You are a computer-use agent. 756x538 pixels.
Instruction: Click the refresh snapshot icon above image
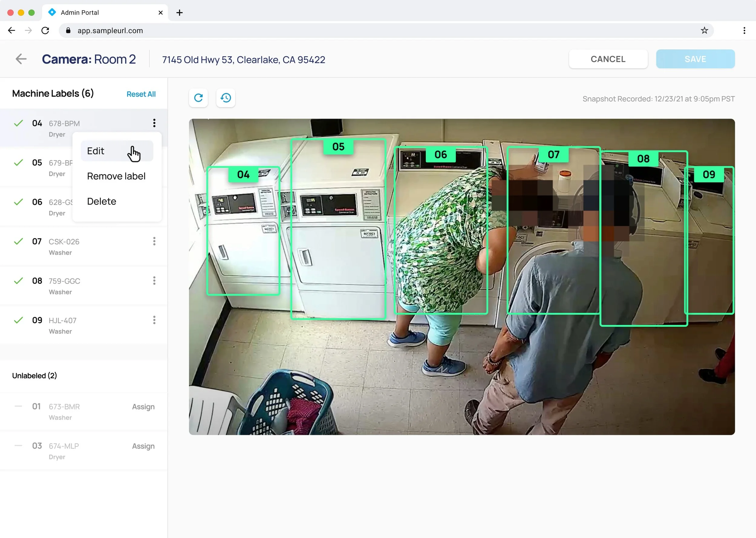click(198, 98)
